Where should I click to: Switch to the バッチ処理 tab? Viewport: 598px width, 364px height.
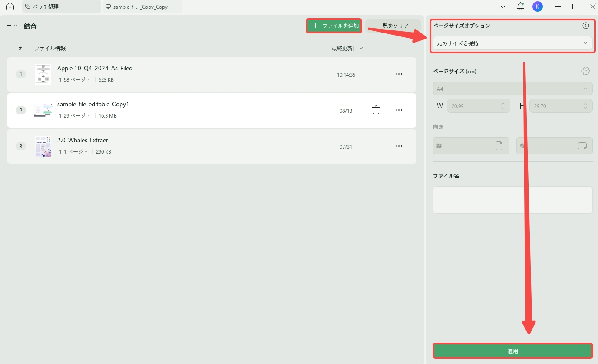point(61,7)
